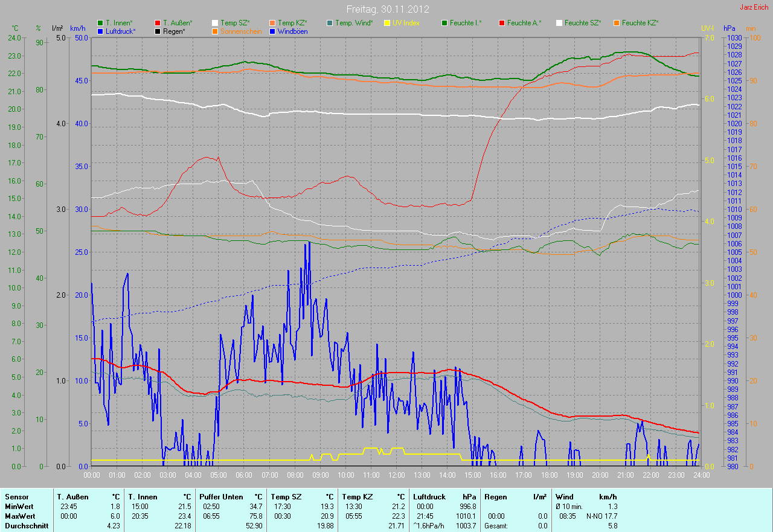Click the white Temp SZ legend square

pos(215,23)
